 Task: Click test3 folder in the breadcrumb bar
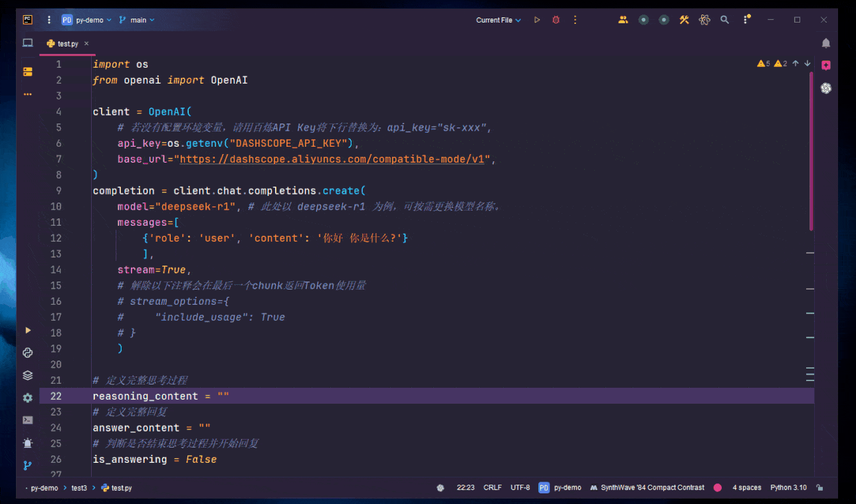[79, 488]
